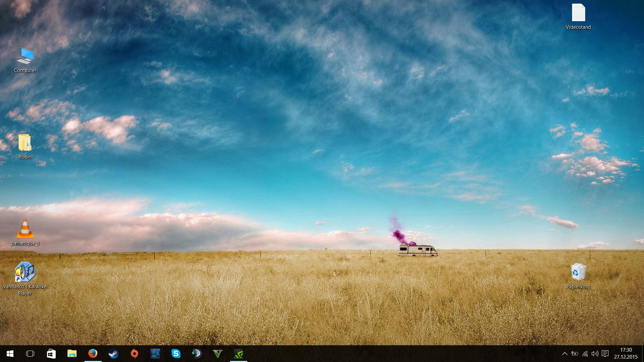Open Task View in the taskbar

[30, 354]
